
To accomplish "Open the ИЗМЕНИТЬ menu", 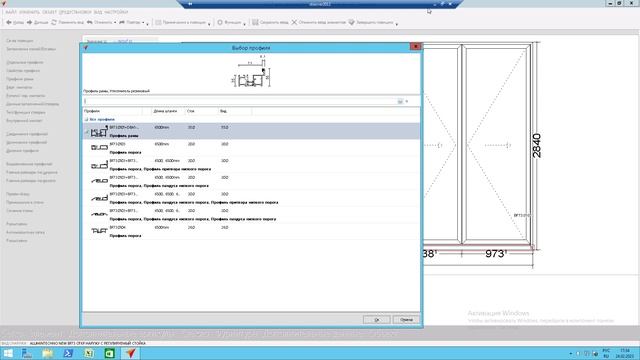I will click(29, 12).
